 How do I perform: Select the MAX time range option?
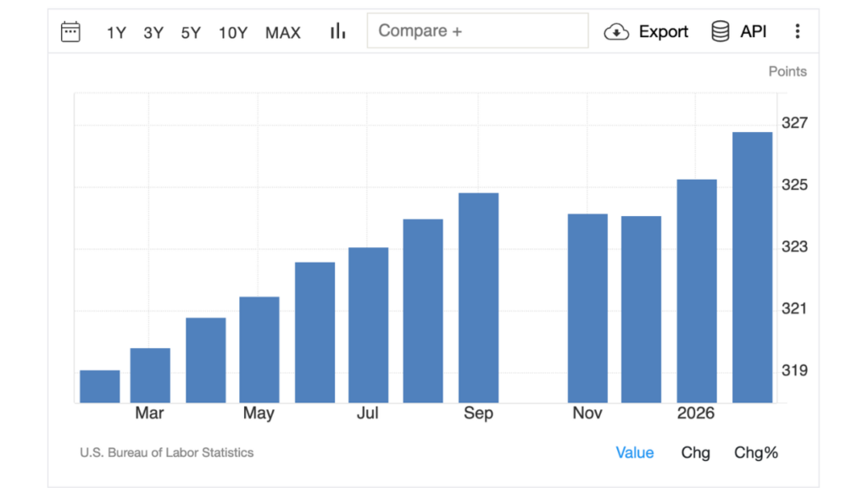point(282,33)
